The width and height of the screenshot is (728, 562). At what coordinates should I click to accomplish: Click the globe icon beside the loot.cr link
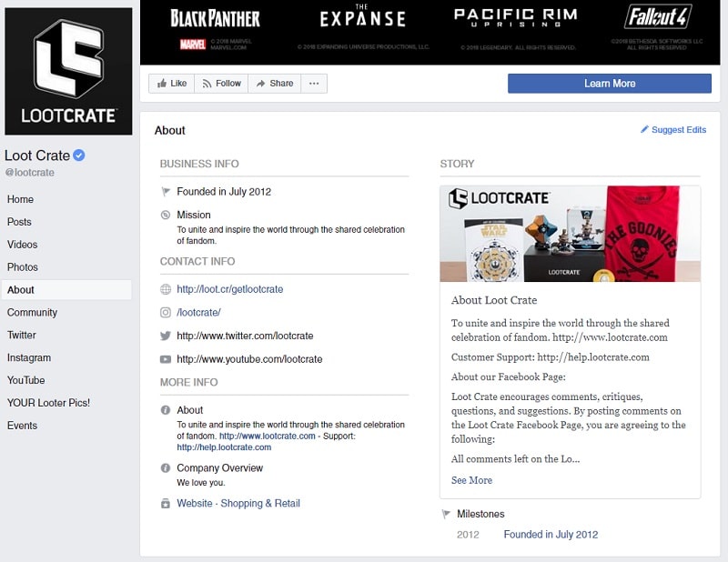tap(166, 289)
